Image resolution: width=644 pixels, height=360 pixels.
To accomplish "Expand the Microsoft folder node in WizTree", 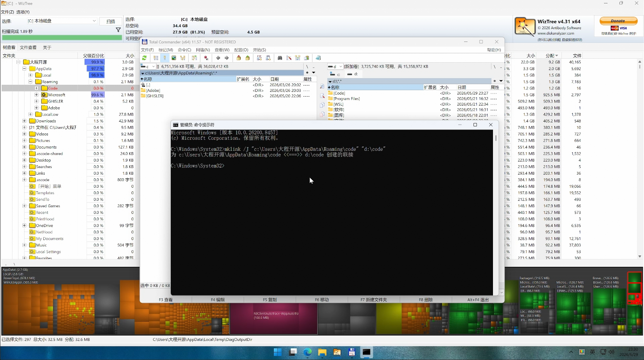I will 37,95.
